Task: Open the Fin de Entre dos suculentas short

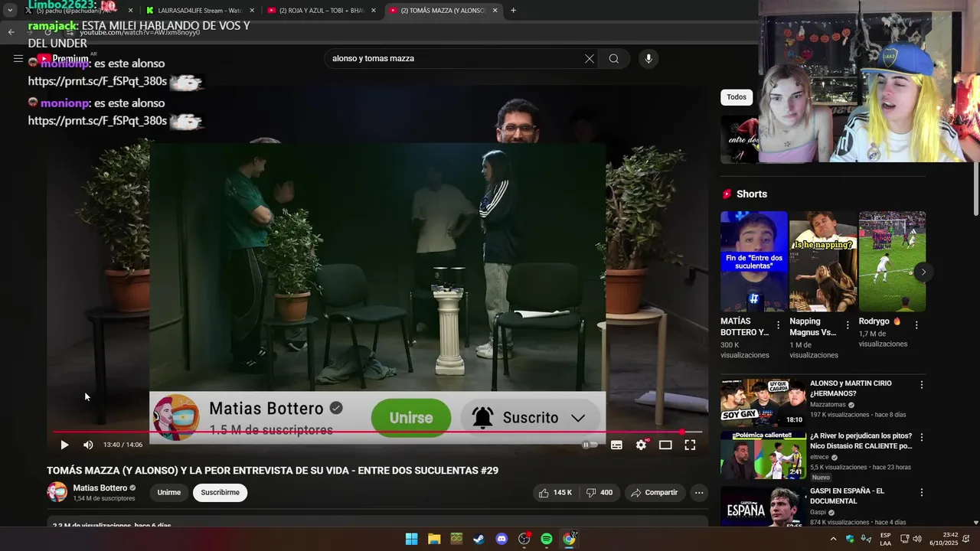Action: pyautogui.click(x=754, y=261)
